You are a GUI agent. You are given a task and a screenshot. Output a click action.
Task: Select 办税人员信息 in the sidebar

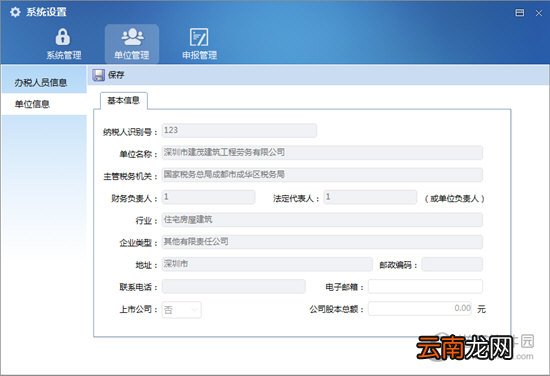coord(43,83)
